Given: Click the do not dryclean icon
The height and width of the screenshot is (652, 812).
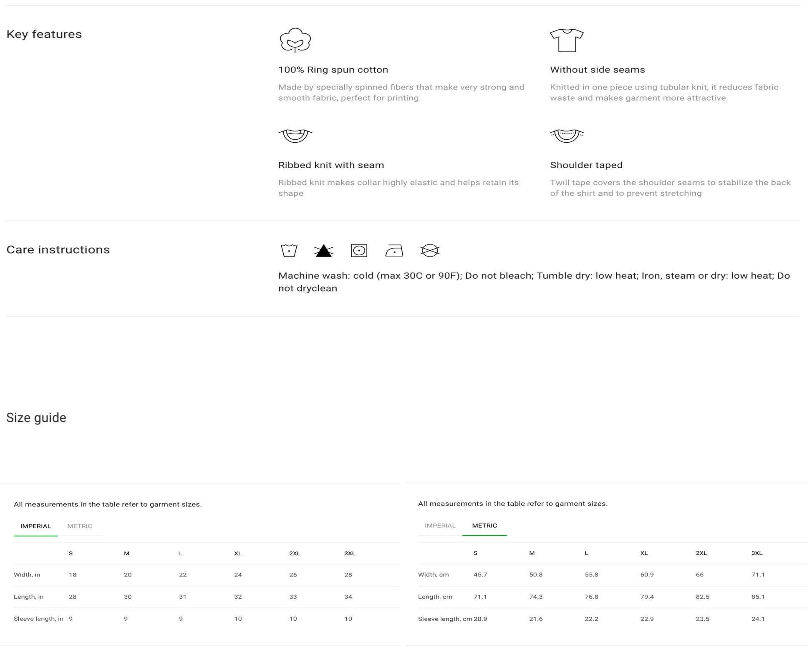Looking at the screenshot, I should (x=429, y=250).
